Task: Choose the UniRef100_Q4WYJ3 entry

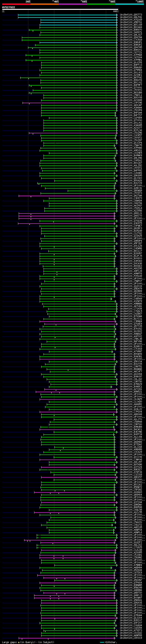Action: pyautogui.click(x=131, y=595)
